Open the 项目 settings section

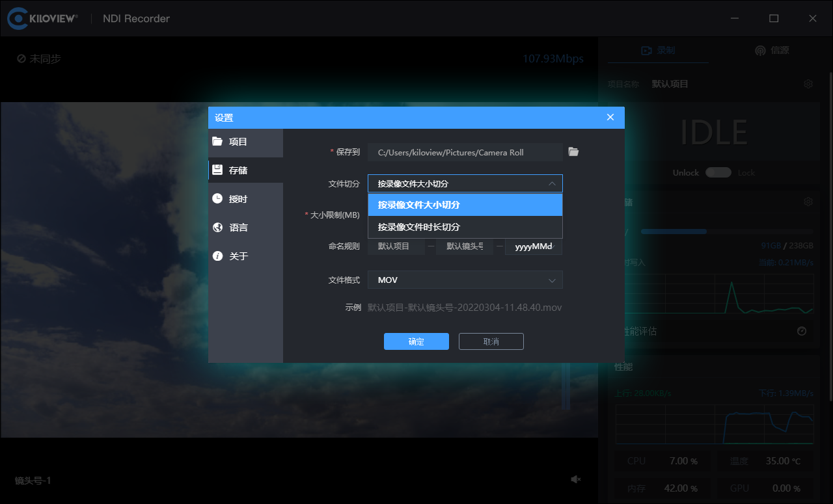(x=245, y=142)
